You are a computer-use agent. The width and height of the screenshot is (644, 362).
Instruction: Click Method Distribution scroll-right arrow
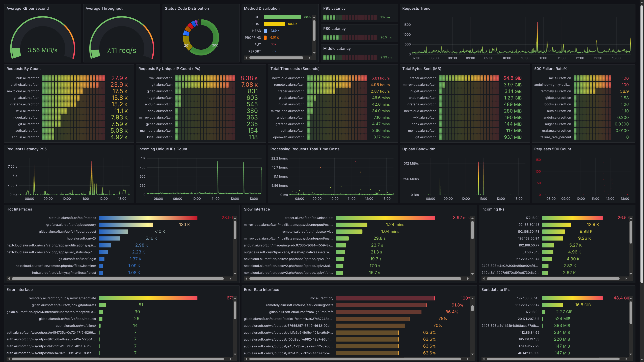coord(309,58)
